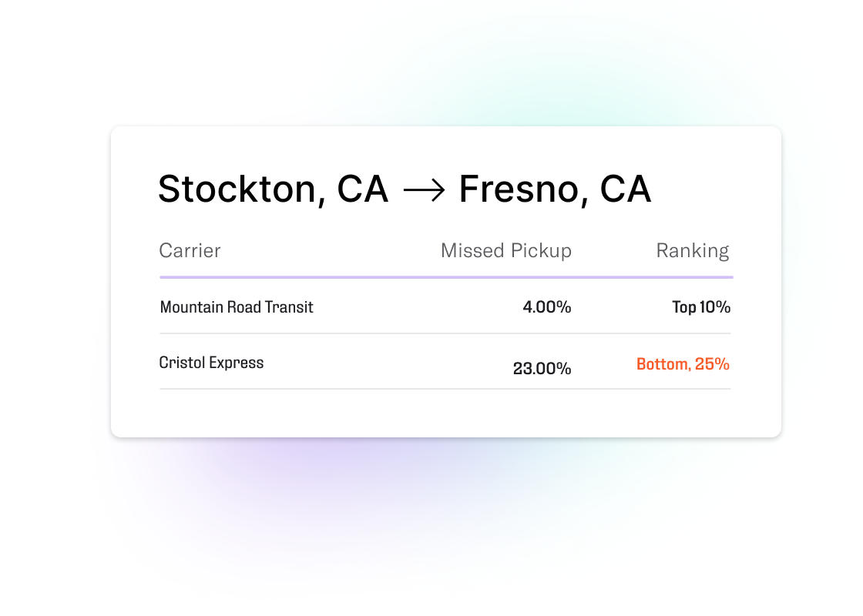
Task: Click the purple header divider line
Action: click(446, 277)
